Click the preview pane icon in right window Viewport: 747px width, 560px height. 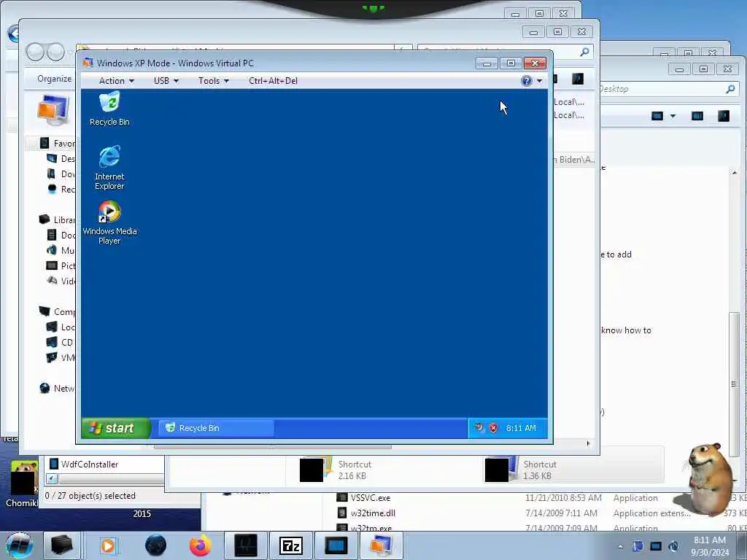tap(697, 116)
